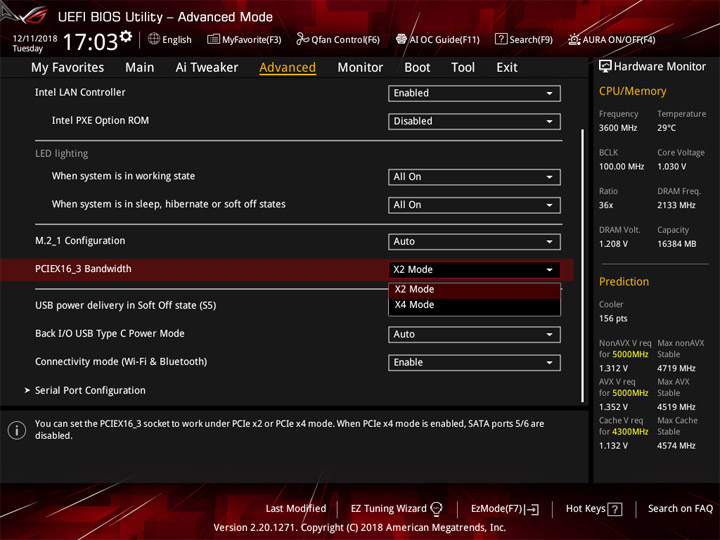Click the CPU/Memory heading
This screenshot has width=720, height=540.
tap(632, 91)
